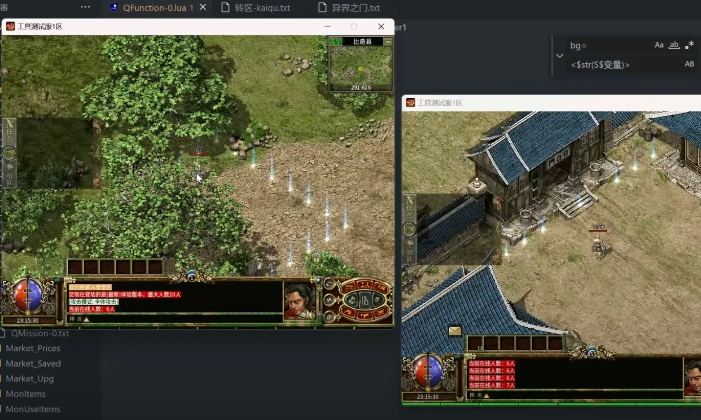
Task: Toggle Match Whole Word option
Action: (674, 45)
